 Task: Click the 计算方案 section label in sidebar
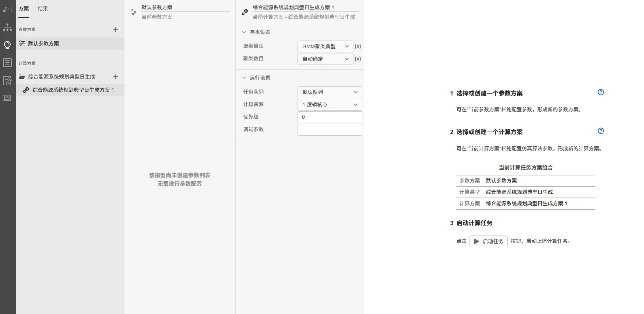[x=27, y=63]
